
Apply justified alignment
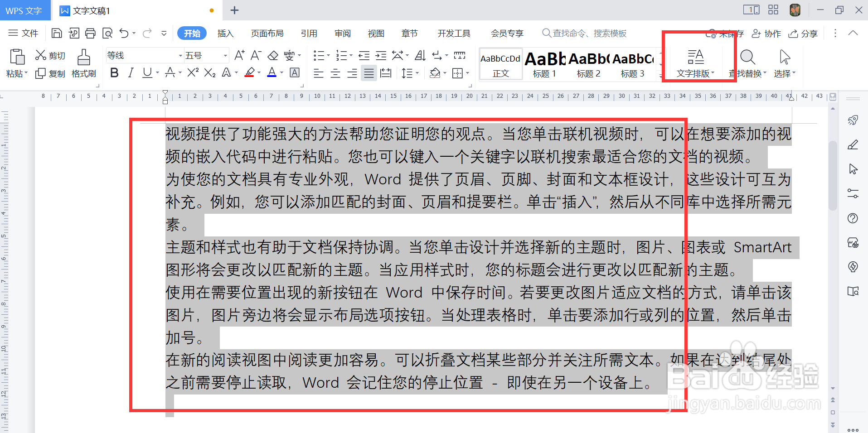(369, 73)
